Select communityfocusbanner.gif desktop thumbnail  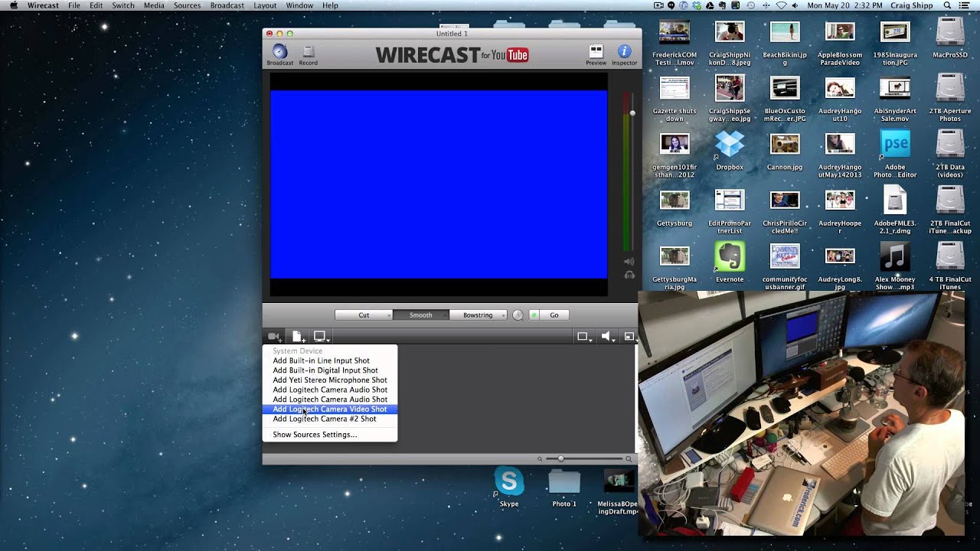coord(785,256)
